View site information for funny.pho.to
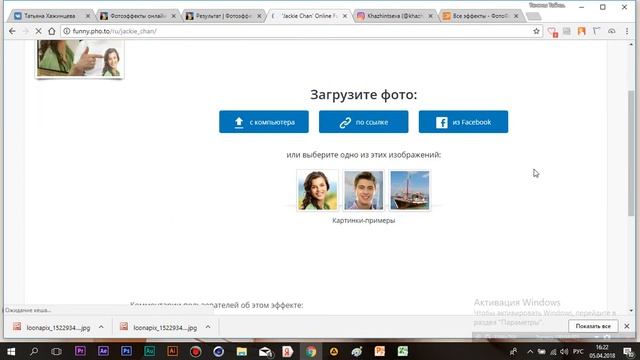This screenshot has width=640, height=360. 67,31
